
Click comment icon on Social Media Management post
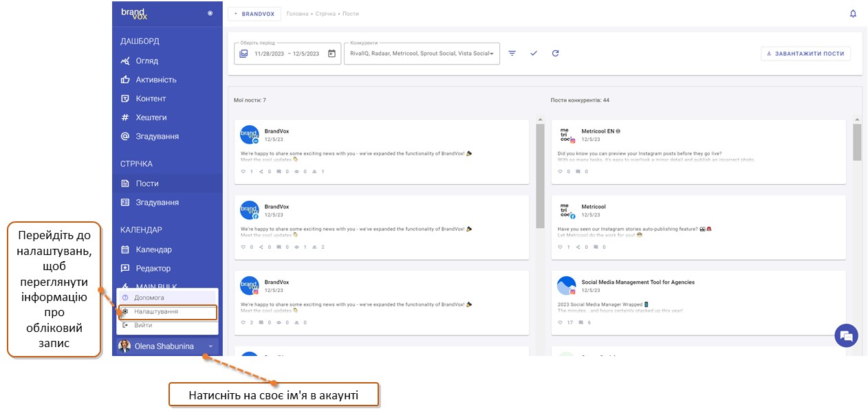[x=581, y=322]
